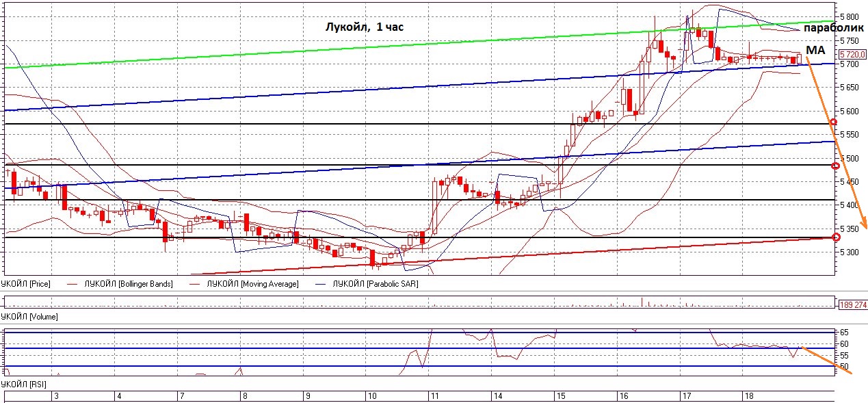Click the '[Volume]' panel label
Viewport: 868px width, 403px height.
point(29,317)
